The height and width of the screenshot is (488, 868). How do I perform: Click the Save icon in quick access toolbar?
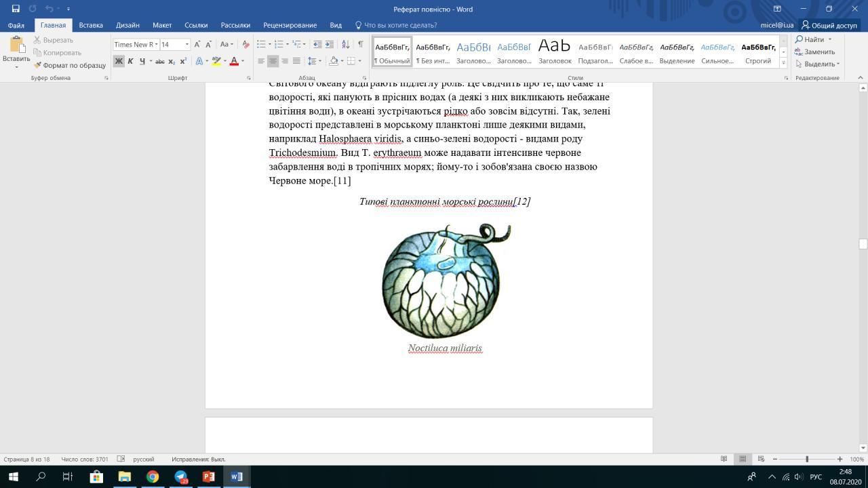pyautogui.click(x=16, y=9)
